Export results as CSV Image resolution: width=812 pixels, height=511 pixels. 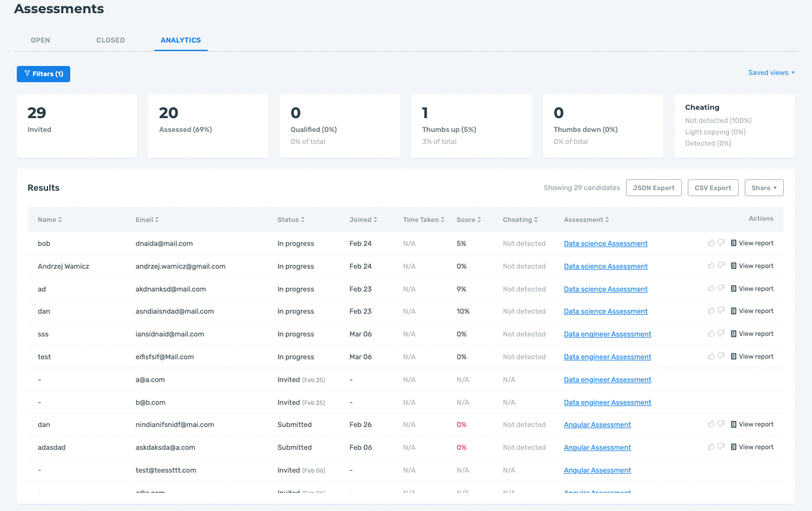[x=712, y=188]
